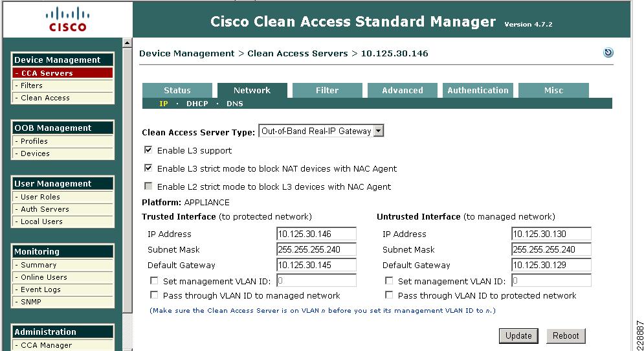Focus the untrusted IP Address field
Image resolution: width=644 pixels, height=351 pixels.
551,234
